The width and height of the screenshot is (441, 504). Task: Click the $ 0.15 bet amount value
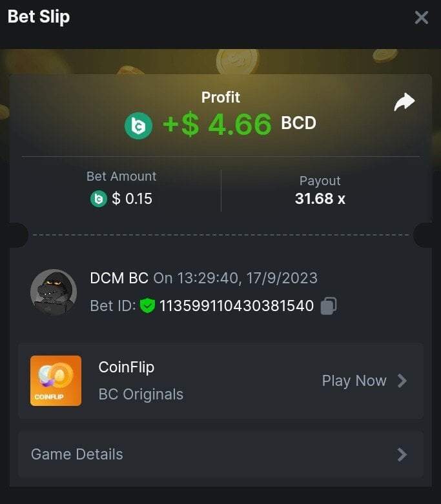(x=132, y=199)
